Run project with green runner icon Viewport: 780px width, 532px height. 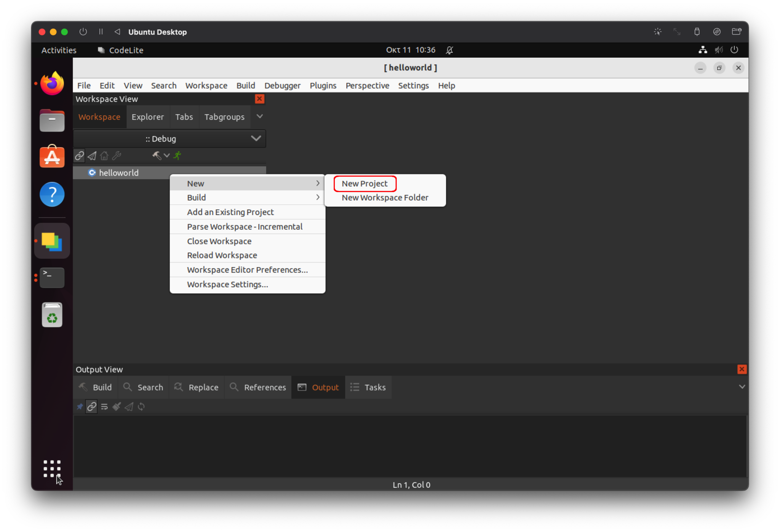click(177, 156)
